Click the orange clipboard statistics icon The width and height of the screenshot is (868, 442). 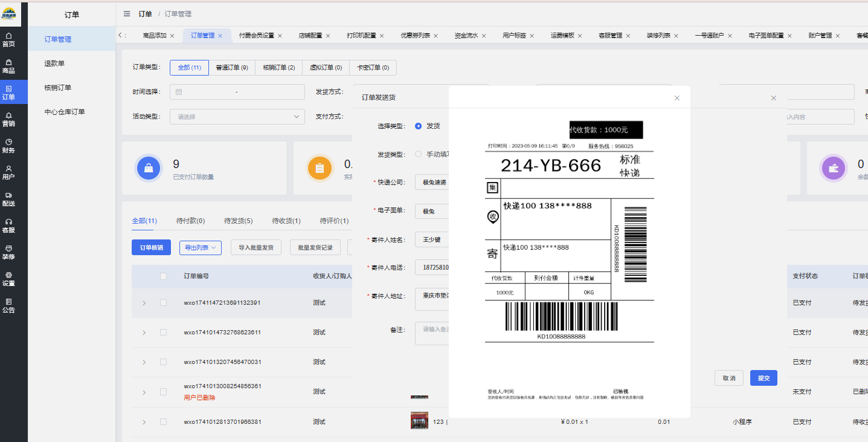click(x=320, y=168)
